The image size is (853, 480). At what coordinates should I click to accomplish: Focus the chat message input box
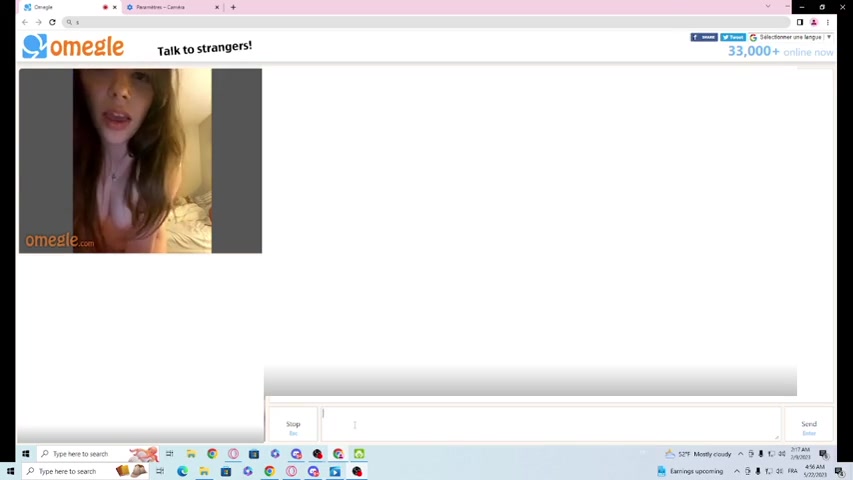551,424
